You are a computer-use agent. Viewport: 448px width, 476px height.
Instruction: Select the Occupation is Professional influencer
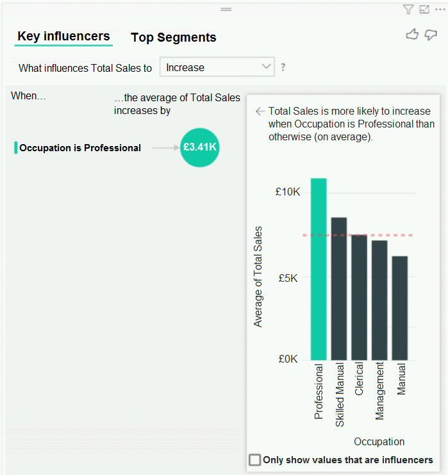(80, 148)
